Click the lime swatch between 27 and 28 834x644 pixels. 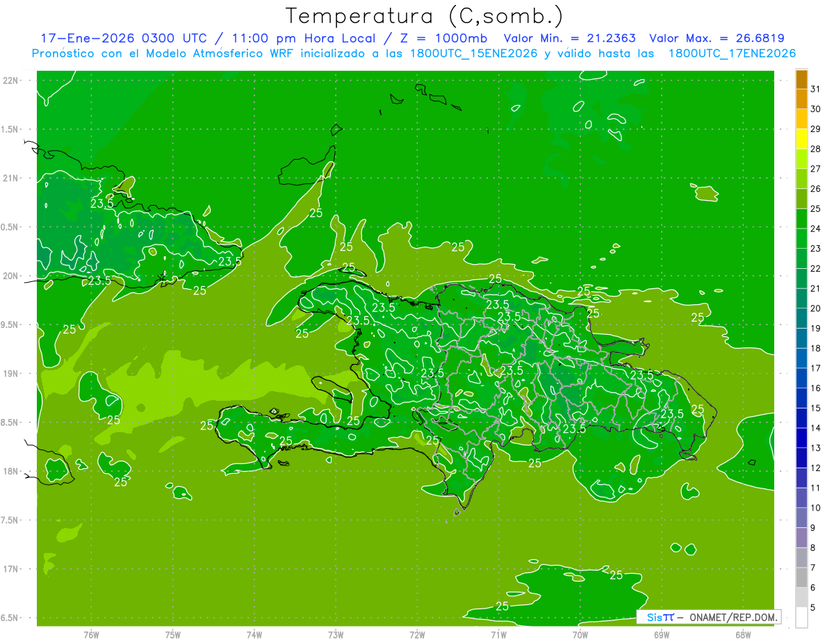pyautogui.click(x=801, y=159)
